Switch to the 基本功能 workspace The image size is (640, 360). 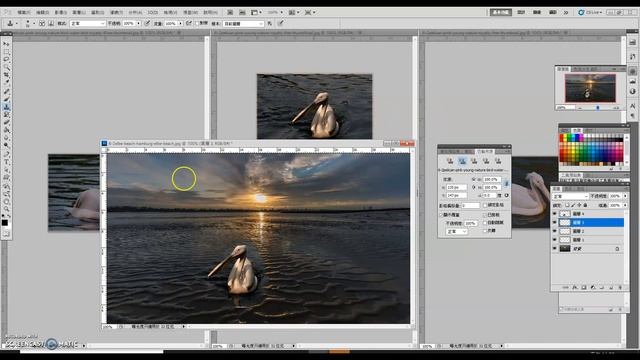click(x=501, y=12)
